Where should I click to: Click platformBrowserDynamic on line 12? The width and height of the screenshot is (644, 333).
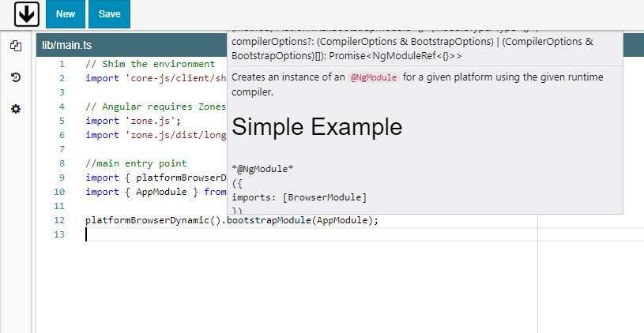pyautogui.click(x=148, y=220)
